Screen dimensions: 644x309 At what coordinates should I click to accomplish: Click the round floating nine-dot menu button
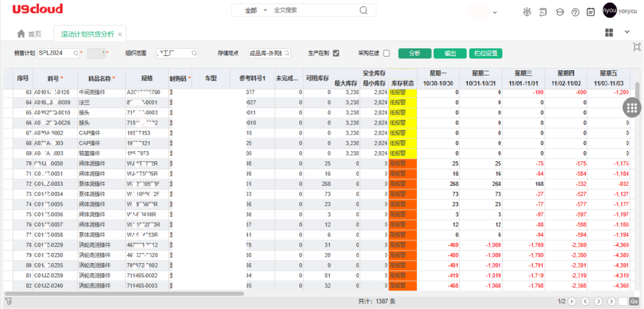click(631, 108)
